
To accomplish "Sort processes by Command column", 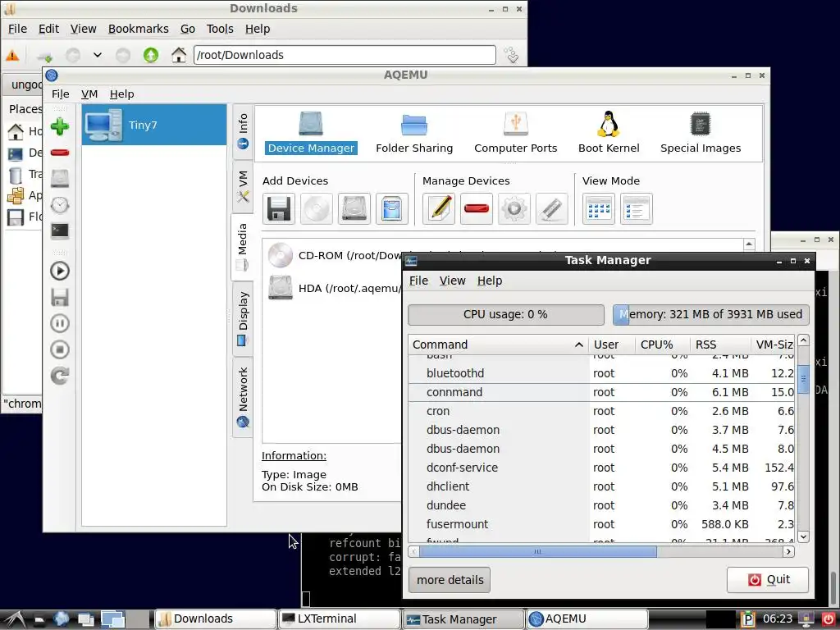I will (x=498, y=345).
